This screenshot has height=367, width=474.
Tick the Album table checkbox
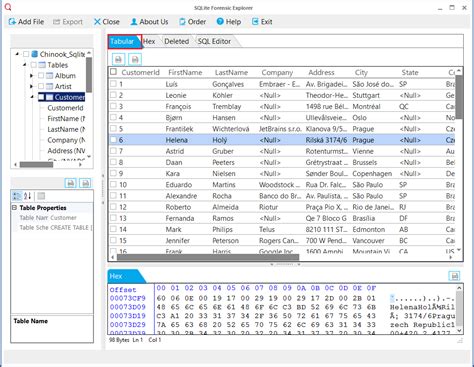pos(41,76)
